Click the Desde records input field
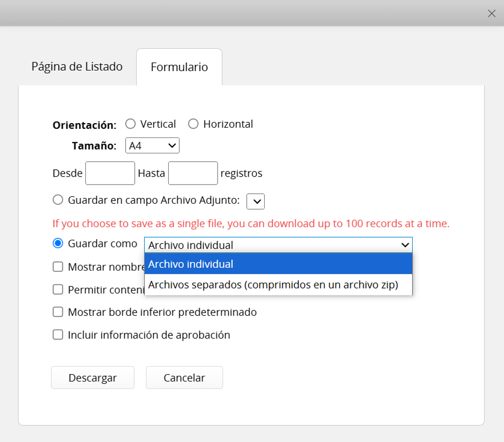Image resolution: width=504 pixels, height=442 pixels. [x=110, y=173]
